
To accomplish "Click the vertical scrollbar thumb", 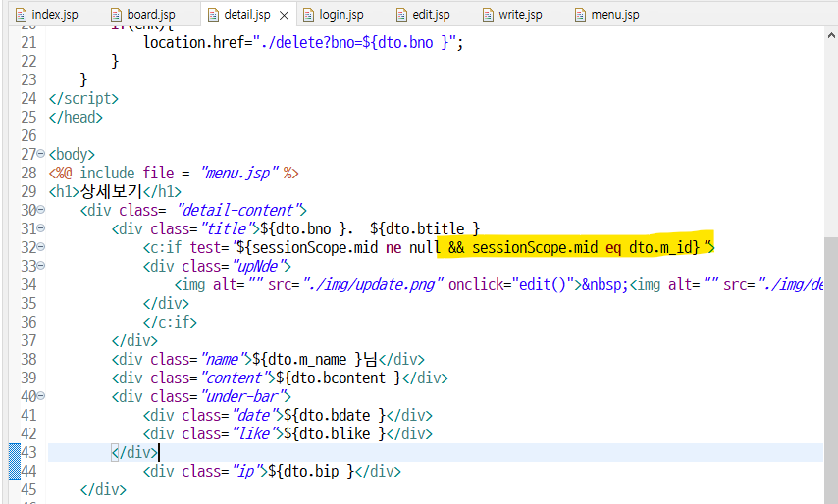I will [x=831, y=369].
